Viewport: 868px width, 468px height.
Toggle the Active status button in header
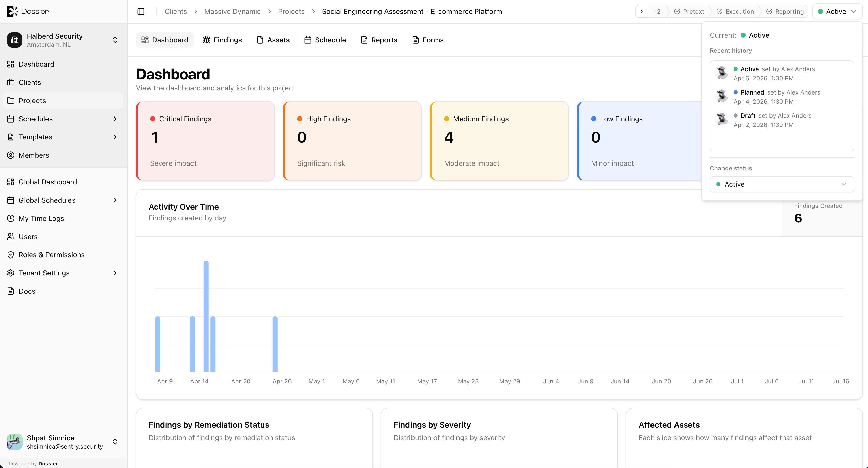(x=837, y=11)
